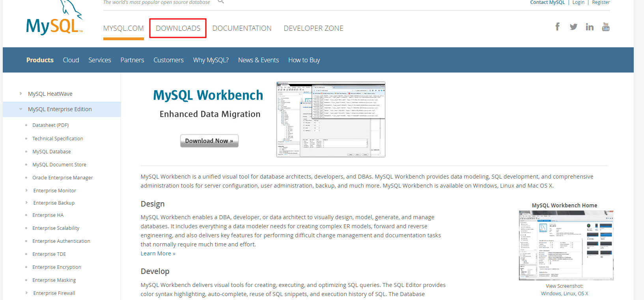Open the Workbench data migration screenshot banner
The image size is (644, 300).
pos(331,119)
